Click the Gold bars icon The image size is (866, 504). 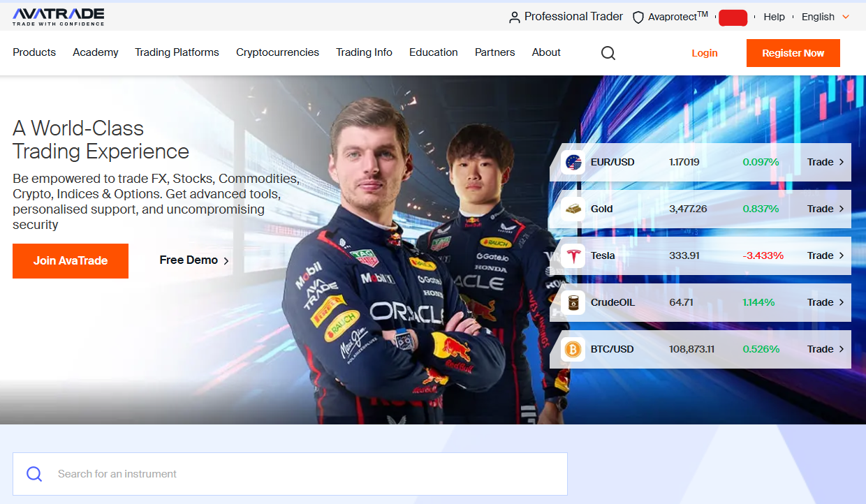coord(573,209)
